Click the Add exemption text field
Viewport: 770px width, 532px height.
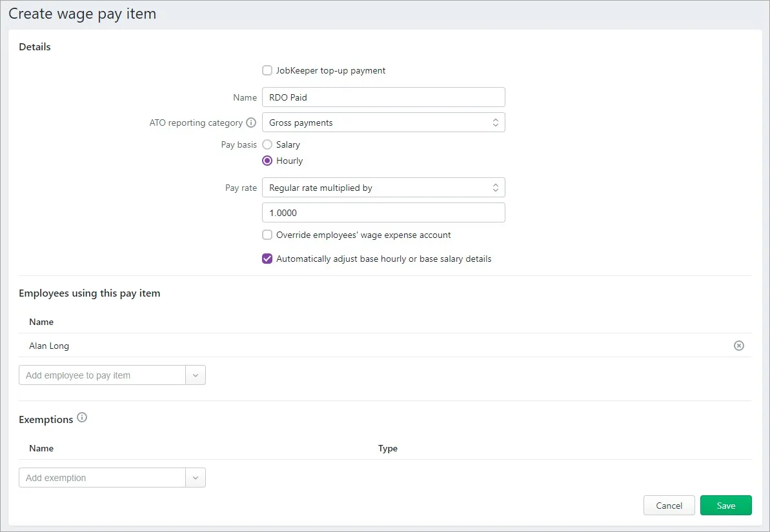[102, 478]
